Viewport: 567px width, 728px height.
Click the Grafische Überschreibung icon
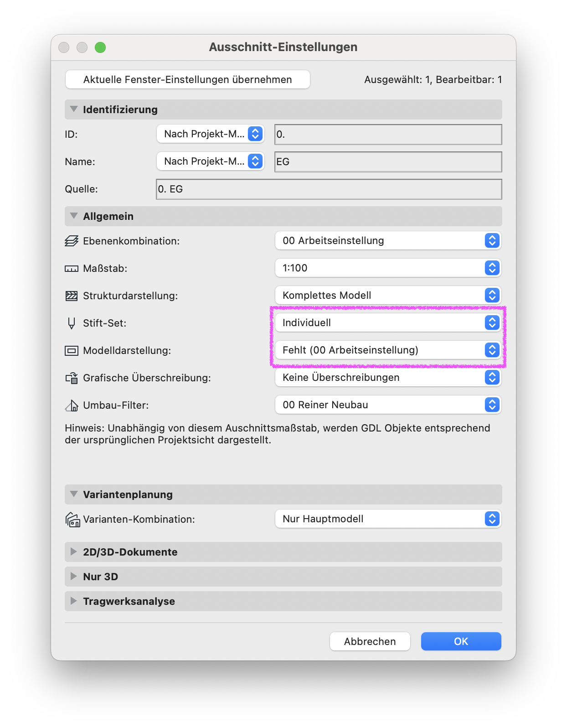point(72,378)
